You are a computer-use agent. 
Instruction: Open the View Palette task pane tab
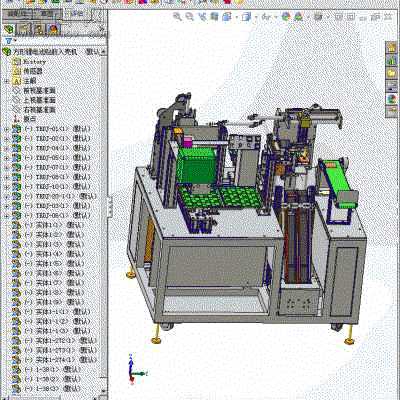392,86
